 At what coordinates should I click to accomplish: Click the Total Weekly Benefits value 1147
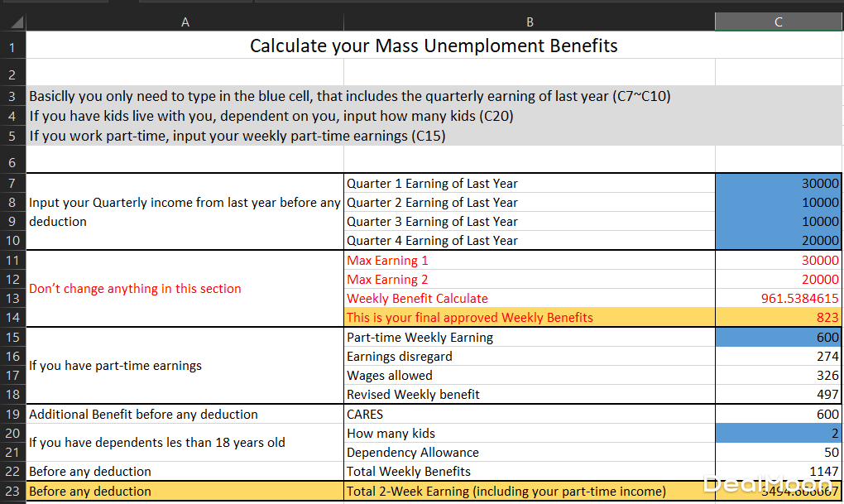coord(779,472)
